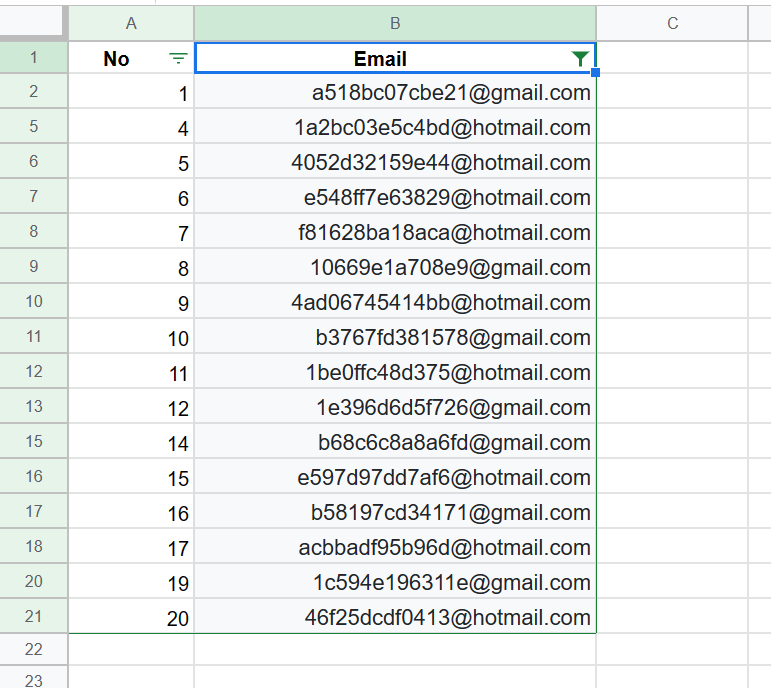Select row header 6
The image size is (771, 688).
pos(33,161)
